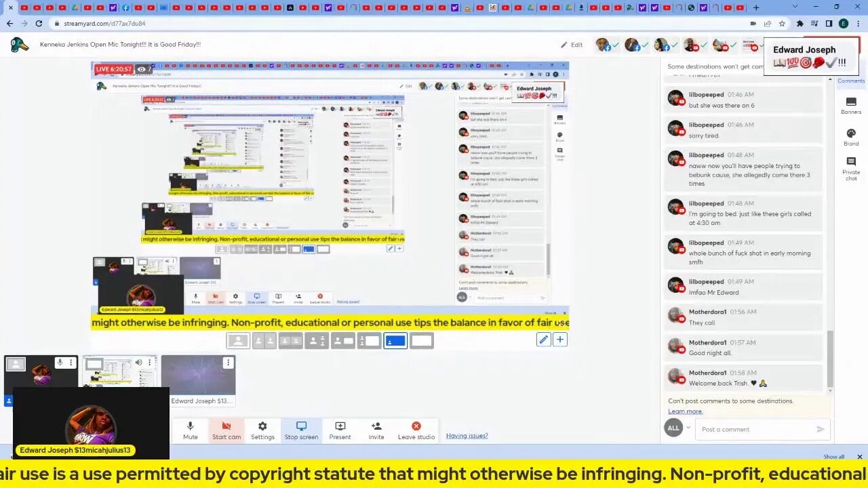The image size is (868, 488).
Task: Go back in Chrome
Action: (x=9, y=23)
